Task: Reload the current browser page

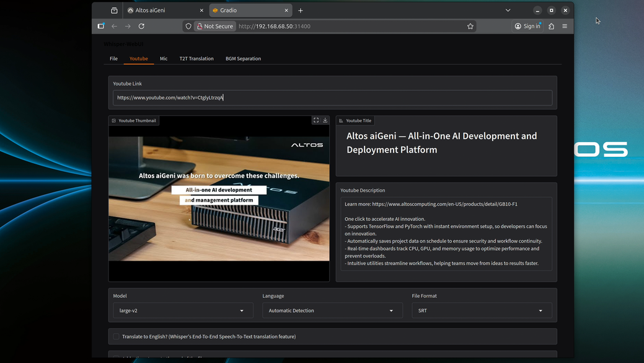Action: tap(141, 26)
